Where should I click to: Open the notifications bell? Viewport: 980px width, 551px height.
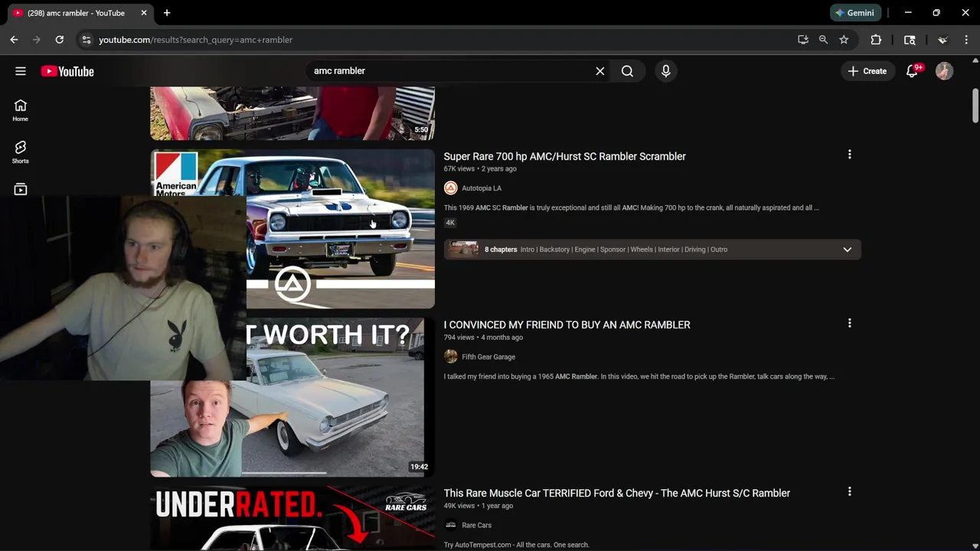[x=912, y=71]
